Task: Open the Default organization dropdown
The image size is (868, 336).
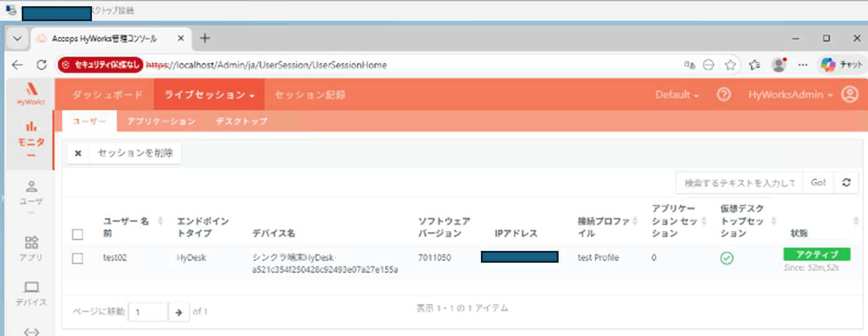Action: [677, 95]
